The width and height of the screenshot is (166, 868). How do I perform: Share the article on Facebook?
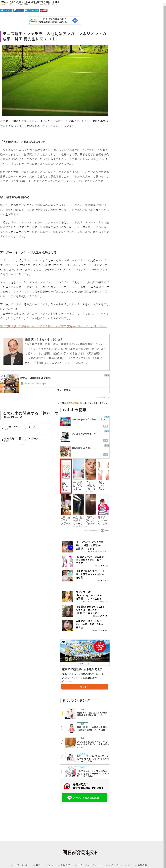18,10
